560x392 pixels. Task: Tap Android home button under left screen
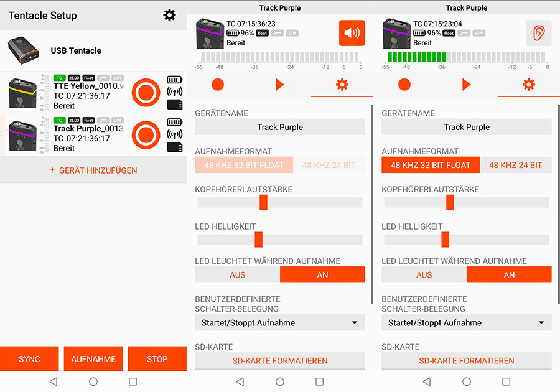point(93,381)
